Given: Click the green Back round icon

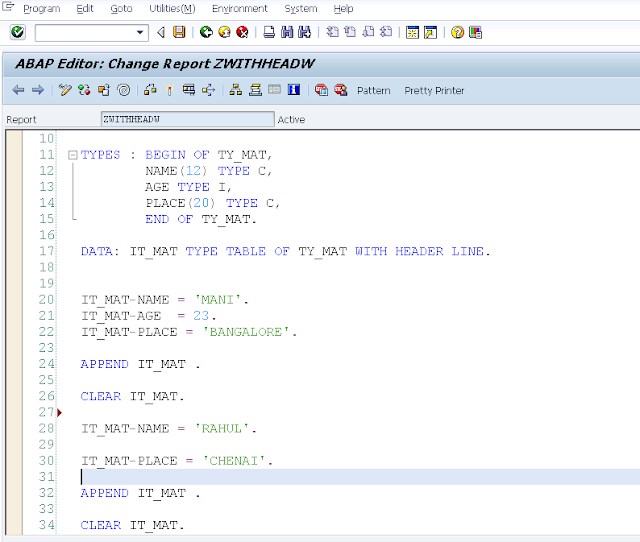Looking at the screenshot, I should point(206,32).
